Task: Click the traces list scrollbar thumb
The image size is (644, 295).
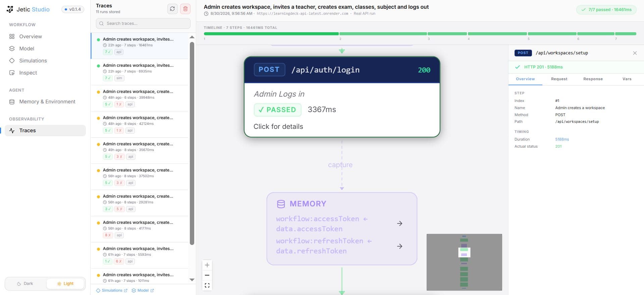Action: [x=192, y=143]
